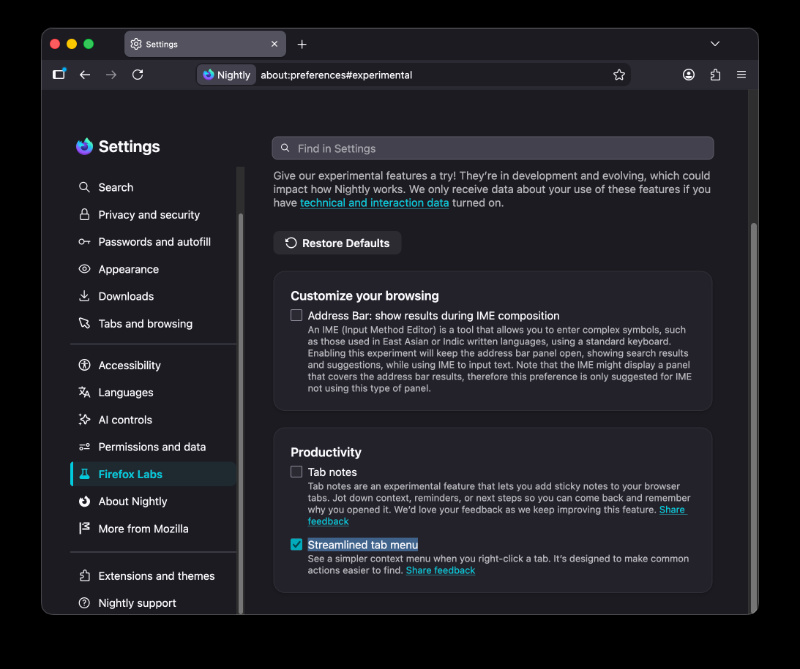Open the hamburger application menu
Viewport: 800px width, 669px height.
(741, 75)
